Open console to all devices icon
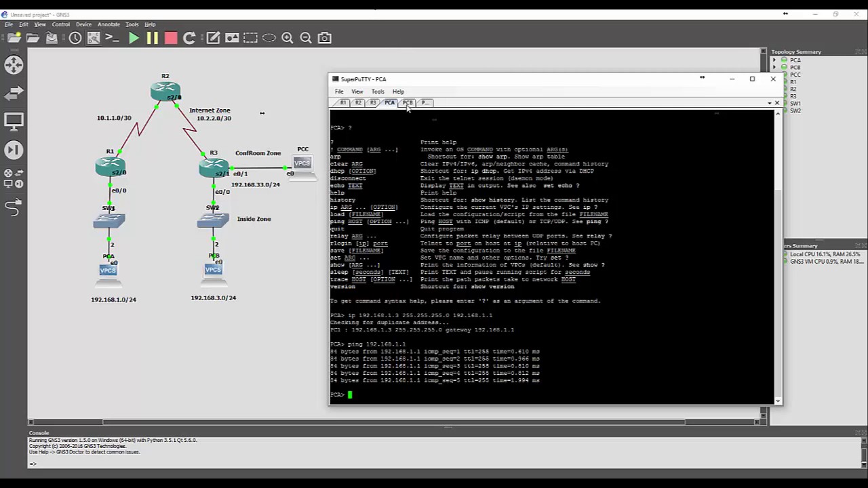 pos(113,39)
